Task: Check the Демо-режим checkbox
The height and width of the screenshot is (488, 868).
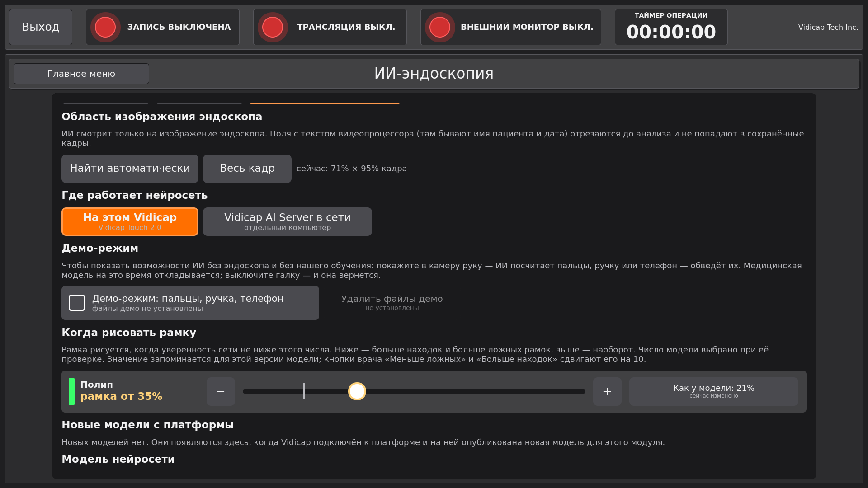Action: (x=77, y=303)
